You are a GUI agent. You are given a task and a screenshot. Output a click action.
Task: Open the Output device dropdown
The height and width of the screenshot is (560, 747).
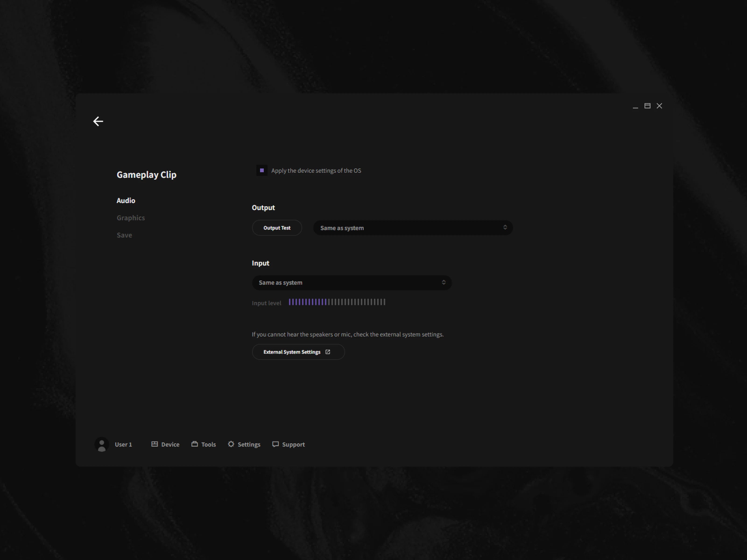(x=413, y=228)
